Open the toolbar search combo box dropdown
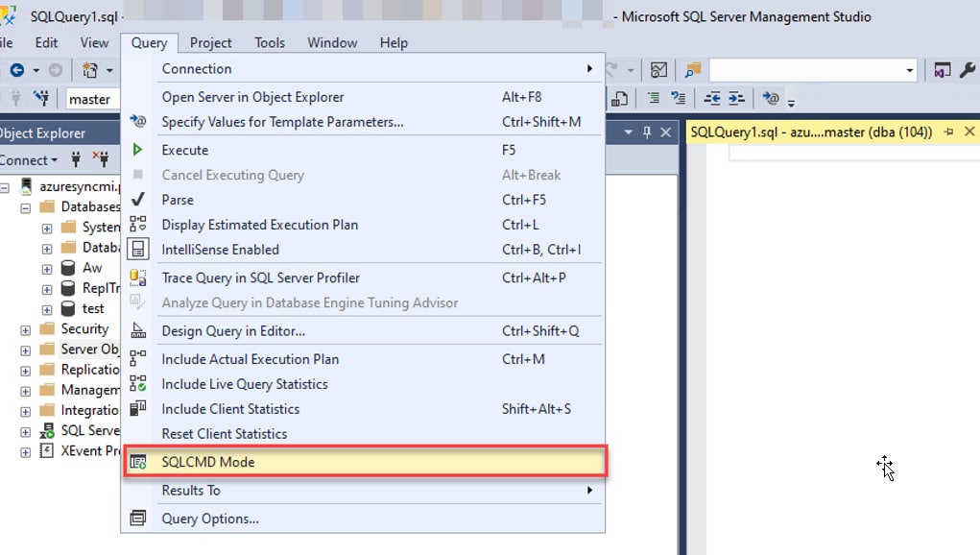 pos(909,70)
